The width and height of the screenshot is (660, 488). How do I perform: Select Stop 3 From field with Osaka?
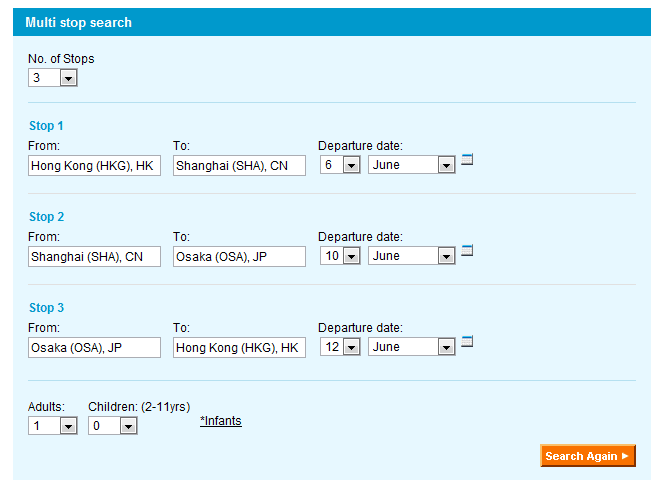click(94, 348)
